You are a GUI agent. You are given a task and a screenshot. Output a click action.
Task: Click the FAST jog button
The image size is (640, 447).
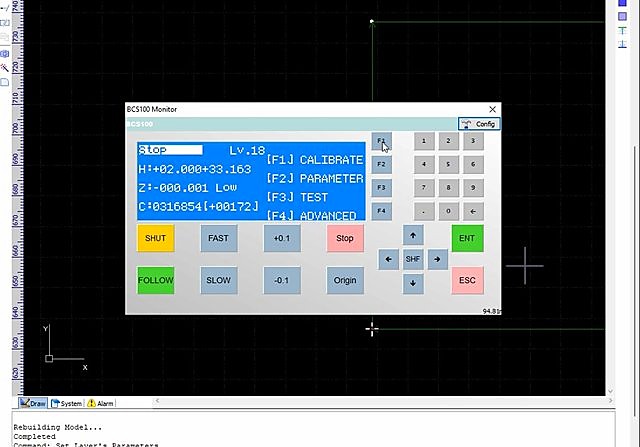[219, 238]
